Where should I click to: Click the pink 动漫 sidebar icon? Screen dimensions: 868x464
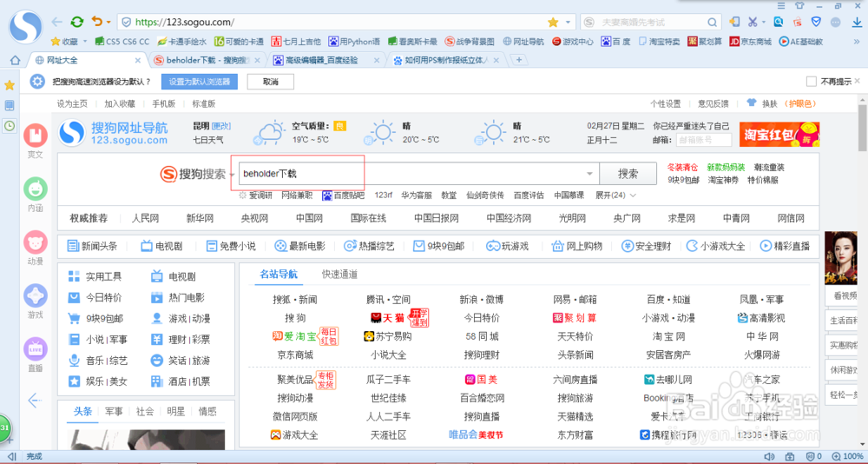pyautogui.click(x=36, y=242)
